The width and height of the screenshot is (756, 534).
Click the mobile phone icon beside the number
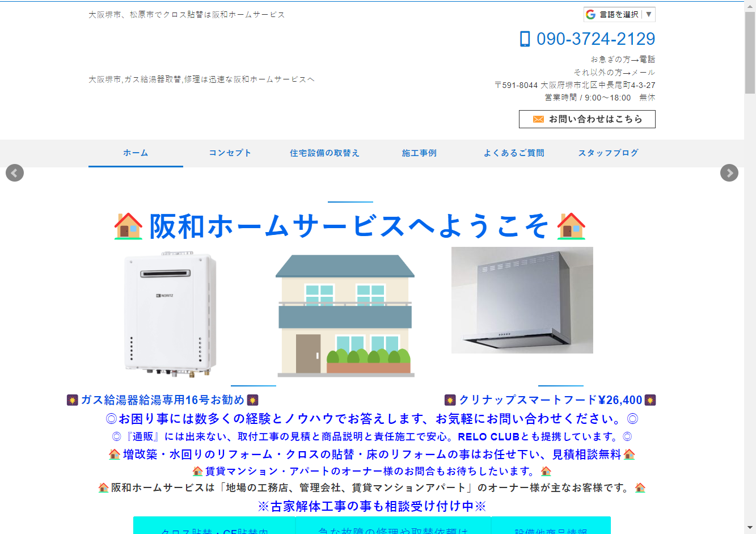(x=525, y=39)
